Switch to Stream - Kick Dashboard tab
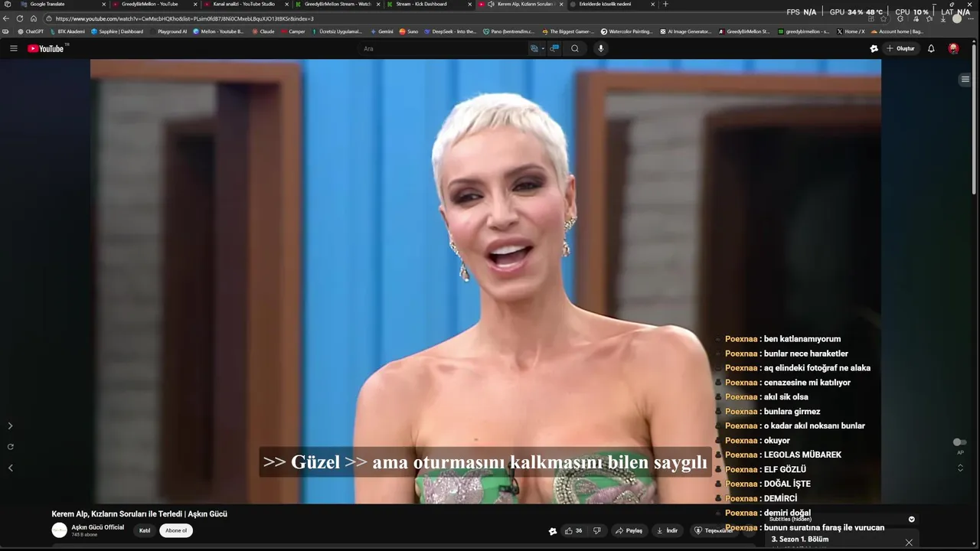The width and height of the screenshot is (980, 551). click(x=427, y=4)
